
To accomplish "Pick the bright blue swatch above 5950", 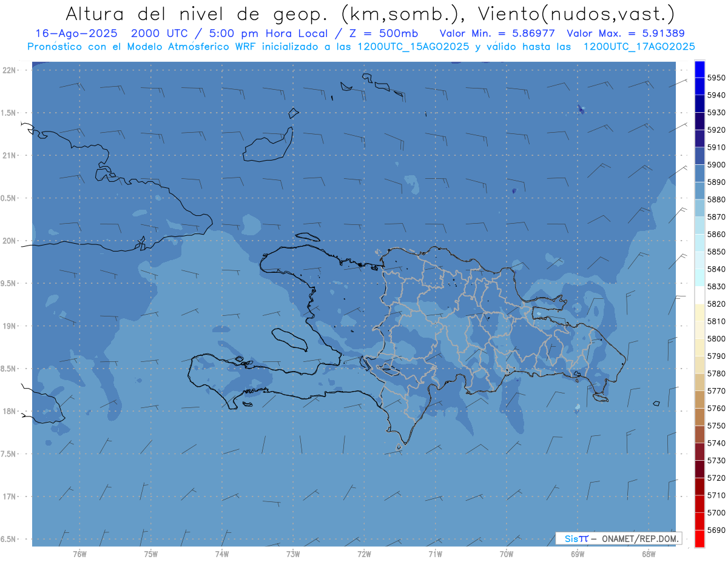I will pos(699,69).
